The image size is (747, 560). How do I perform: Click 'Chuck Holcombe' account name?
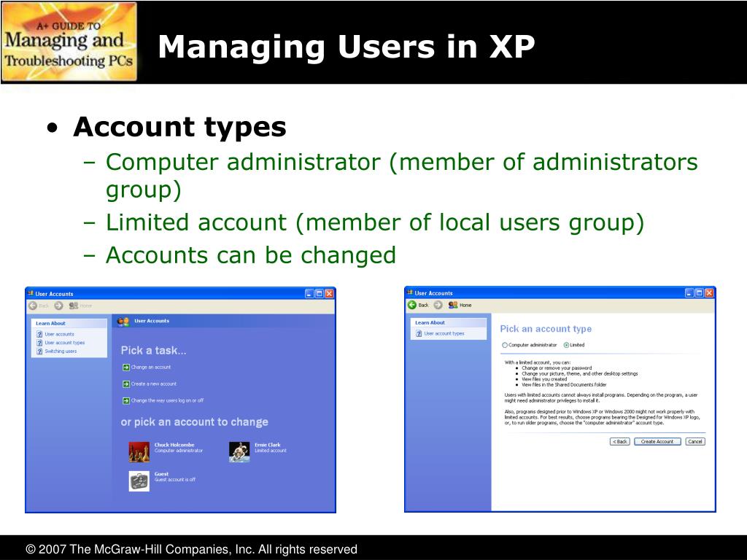[174, 445]
